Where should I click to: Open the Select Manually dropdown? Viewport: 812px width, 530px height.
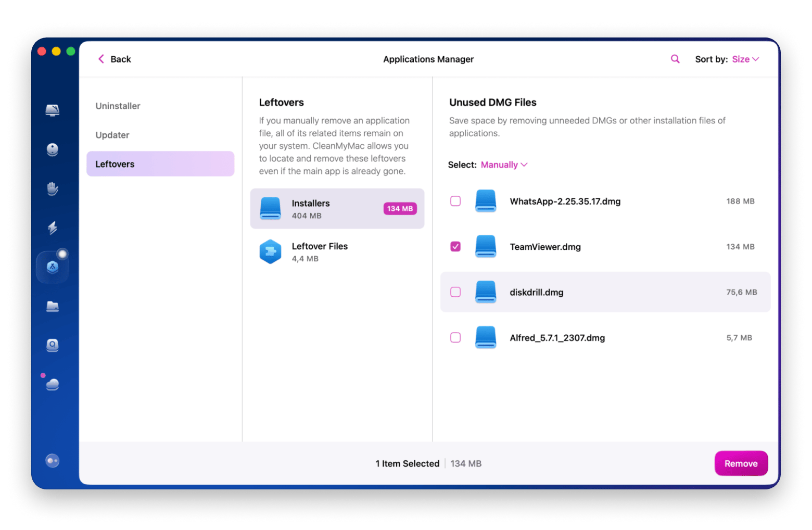click(x=503, y=165)
